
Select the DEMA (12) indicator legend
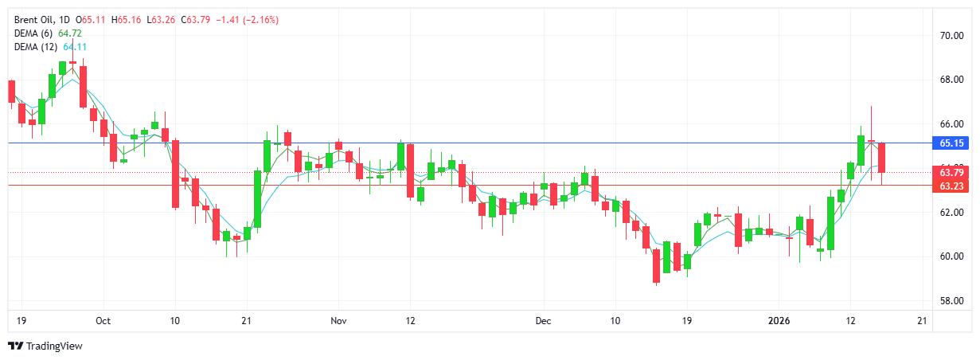pyautogui.click(x=36, y=47)
